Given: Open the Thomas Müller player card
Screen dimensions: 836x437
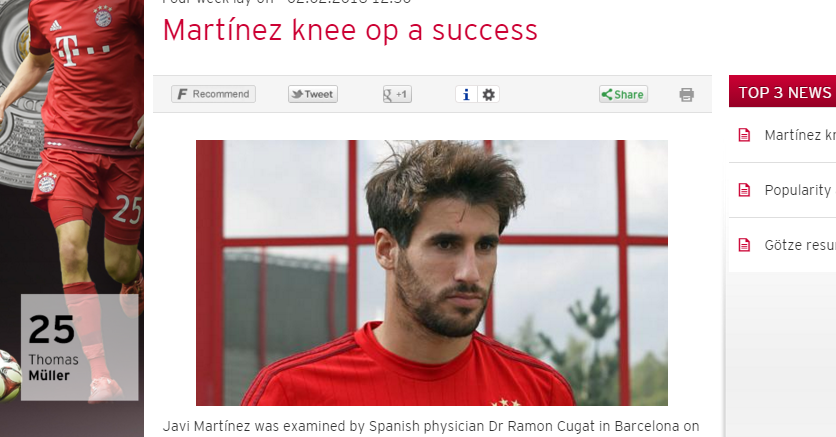Looking at the screenshot, I should (79, 347).
